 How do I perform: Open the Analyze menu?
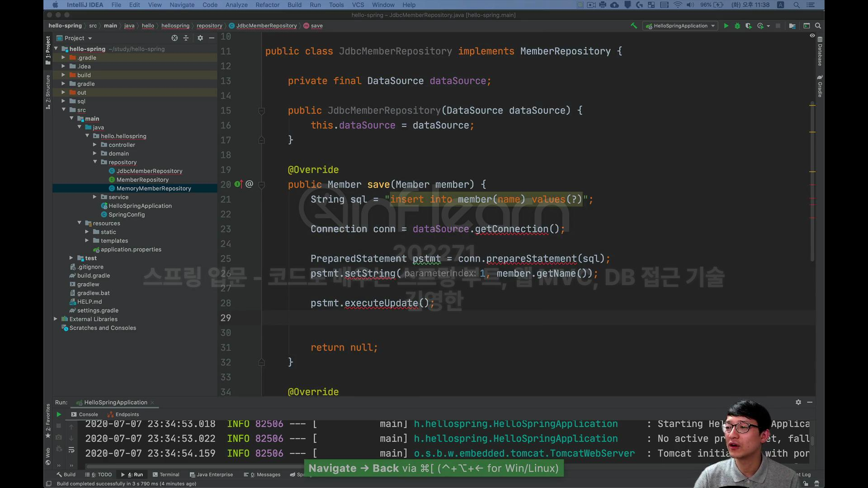point(236,5)
